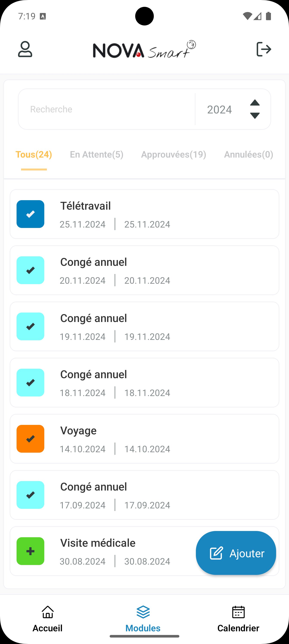Switch to Approuvées(19) tab
289x644 pixels.
coord(174,155)
